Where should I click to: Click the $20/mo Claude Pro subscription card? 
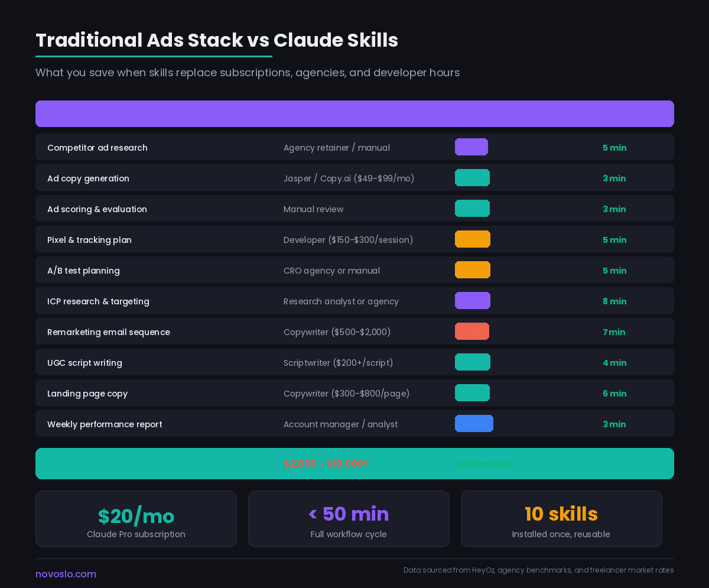tap(136, 518)
